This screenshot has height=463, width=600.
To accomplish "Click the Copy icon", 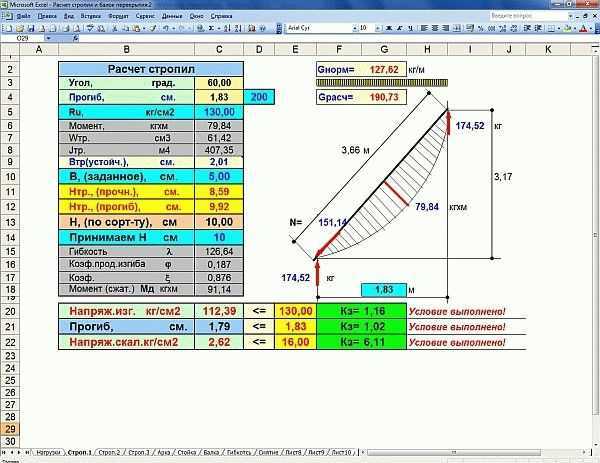I will [x=125, y=28].
